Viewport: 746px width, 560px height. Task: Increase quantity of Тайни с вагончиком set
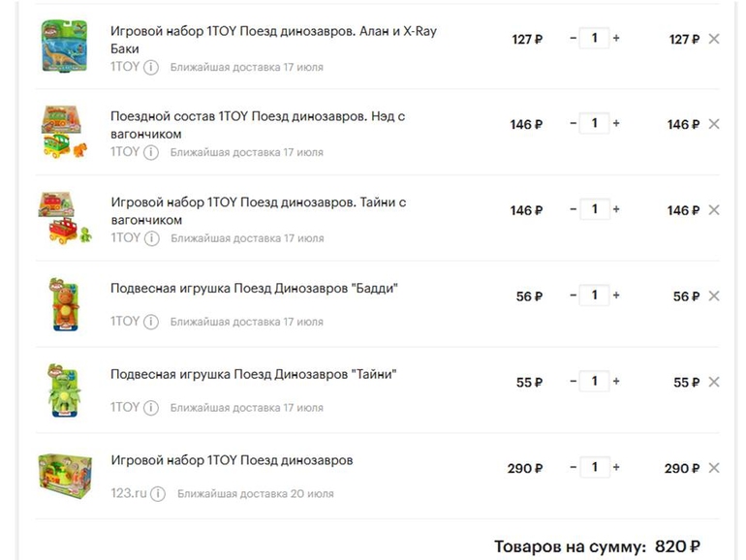[x=616, y=209]
